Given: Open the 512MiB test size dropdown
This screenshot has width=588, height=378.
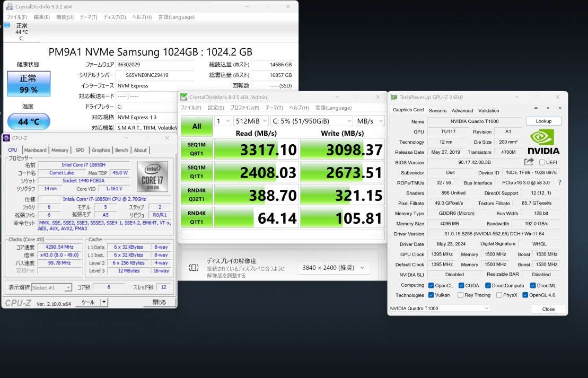Looking at the screenshot, I should coord(251,121).
